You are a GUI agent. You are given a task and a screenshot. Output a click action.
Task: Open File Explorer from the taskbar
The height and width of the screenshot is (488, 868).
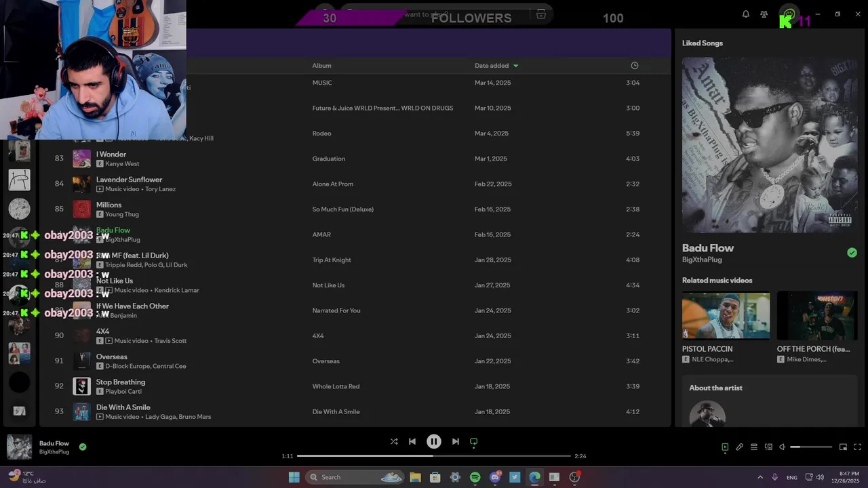tap(415, 477)
